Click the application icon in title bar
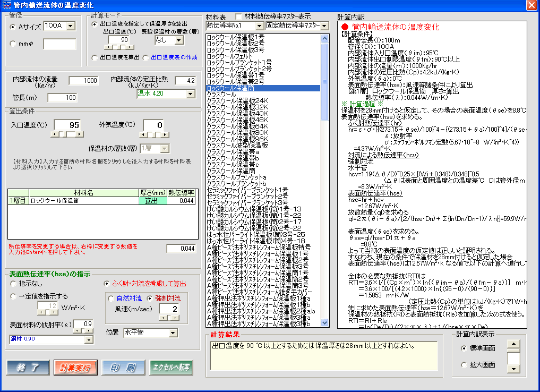540x392 pixels. click(7, 5)
